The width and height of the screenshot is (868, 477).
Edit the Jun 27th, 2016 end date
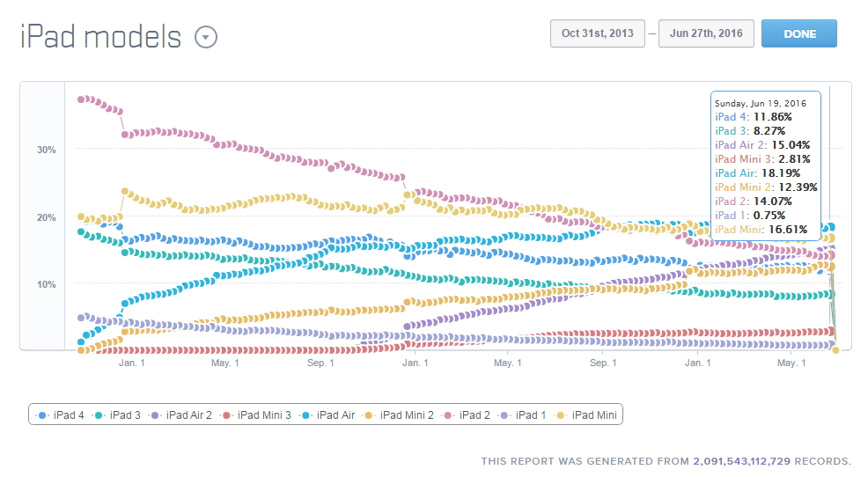point(705,33)
